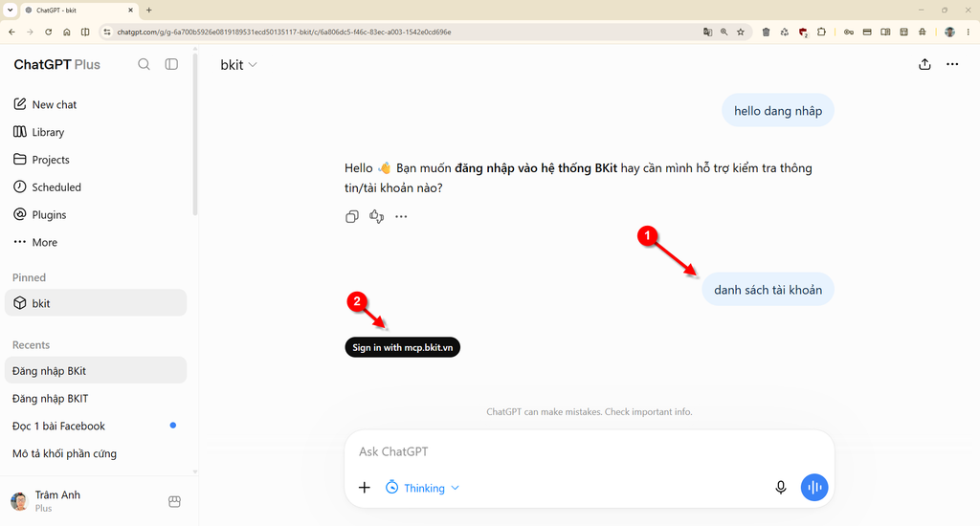The height and width of the screenshot is (526, 980).
Task: Open the pinned bkit GPT
Action: [96, 303]
